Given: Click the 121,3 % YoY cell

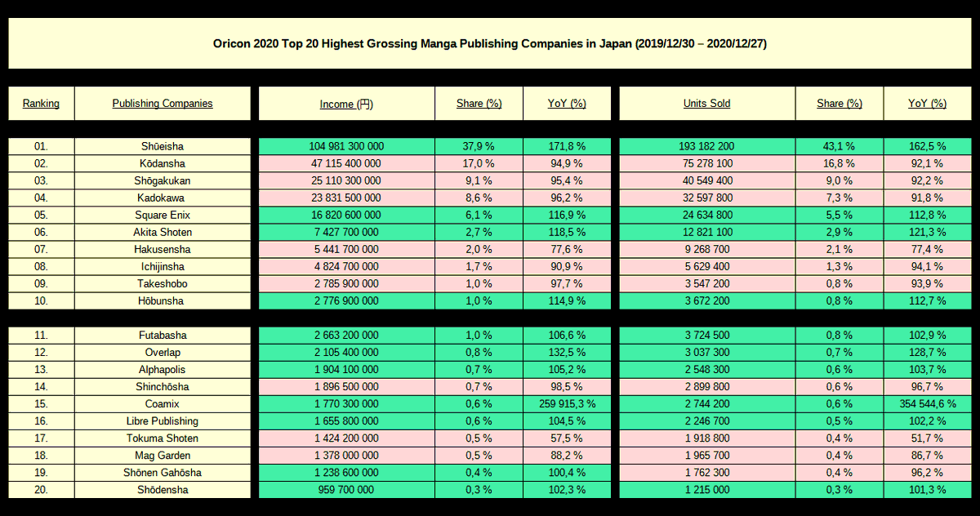Looking at the screenshot, I should 928,232.
